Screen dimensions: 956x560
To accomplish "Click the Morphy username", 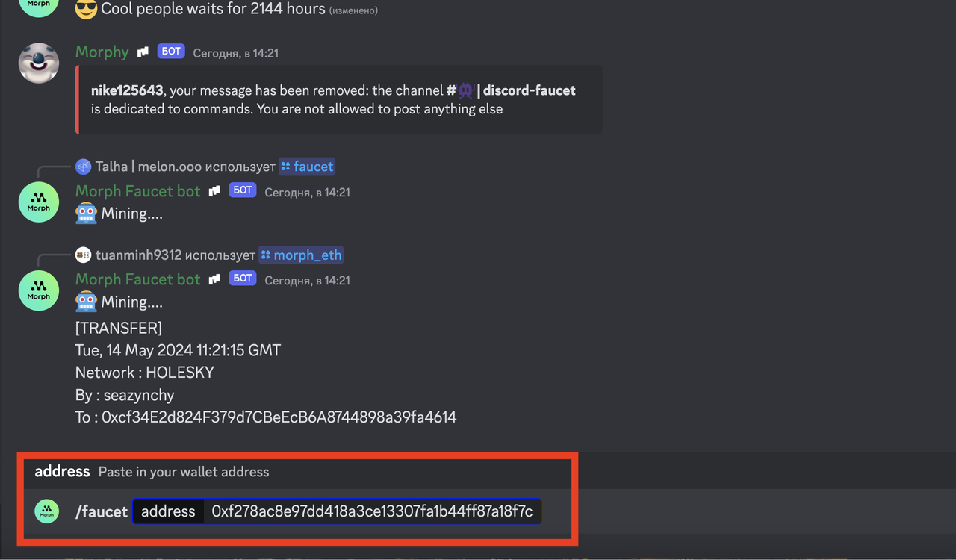I will click(102, 52).
